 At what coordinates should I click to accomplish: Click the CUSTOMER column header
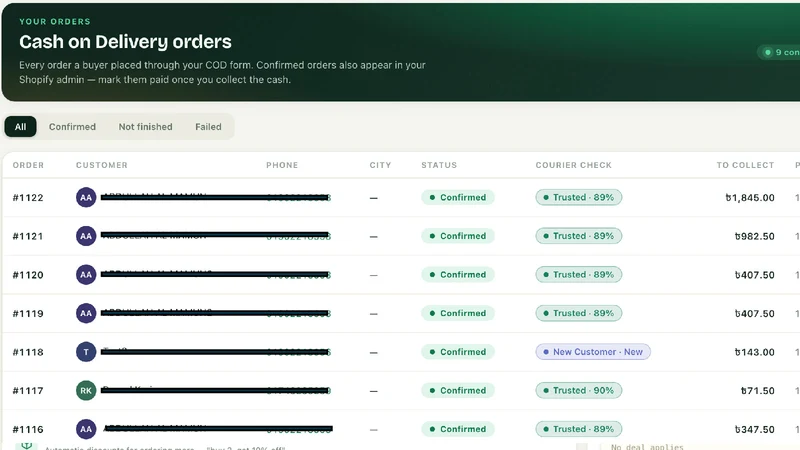102,165
